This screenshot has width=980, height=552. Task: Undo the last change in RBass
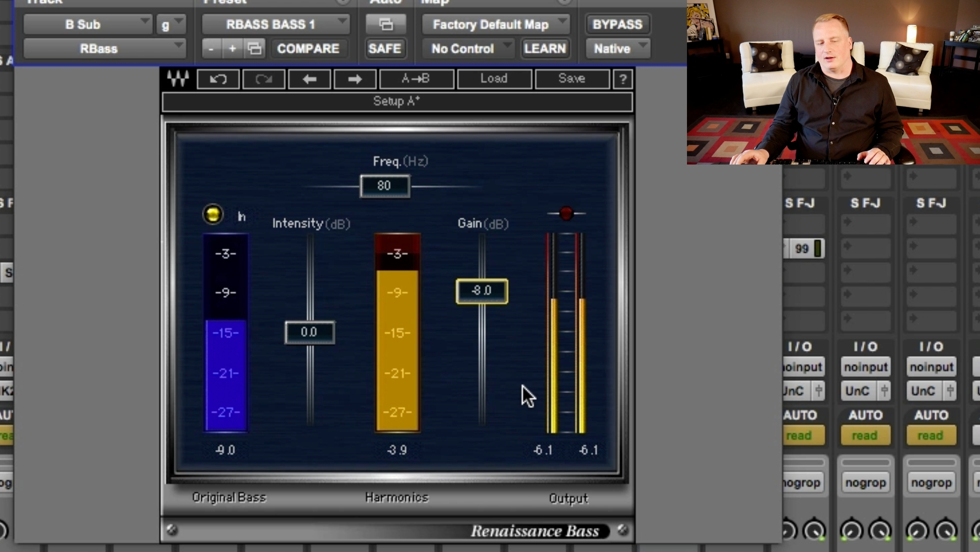(x=218, y=79)
